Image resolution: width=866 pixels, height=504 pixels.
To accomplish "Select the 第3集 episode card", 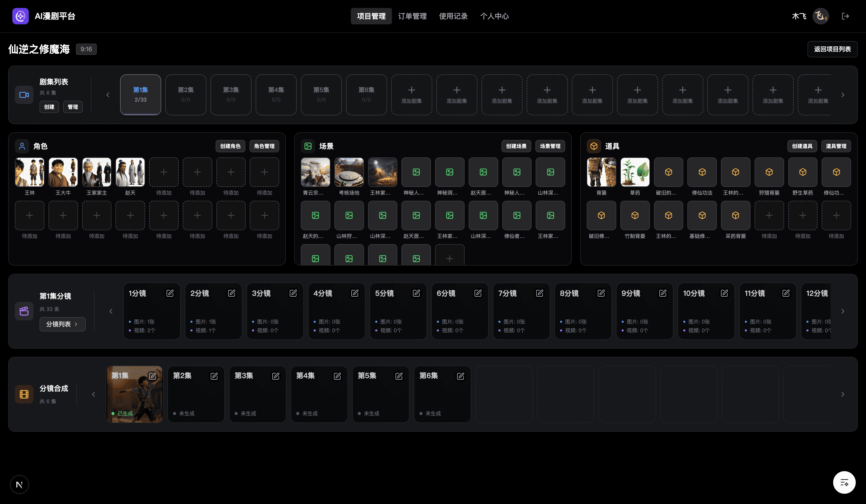I will pyautogui.click(x=230, y=95).
